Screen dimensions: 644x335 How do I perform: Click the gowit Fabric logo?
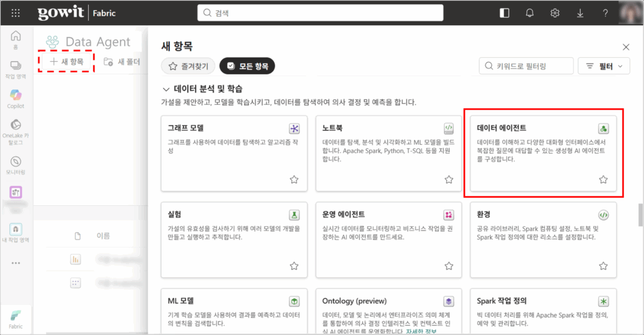[x=77, y=13]
